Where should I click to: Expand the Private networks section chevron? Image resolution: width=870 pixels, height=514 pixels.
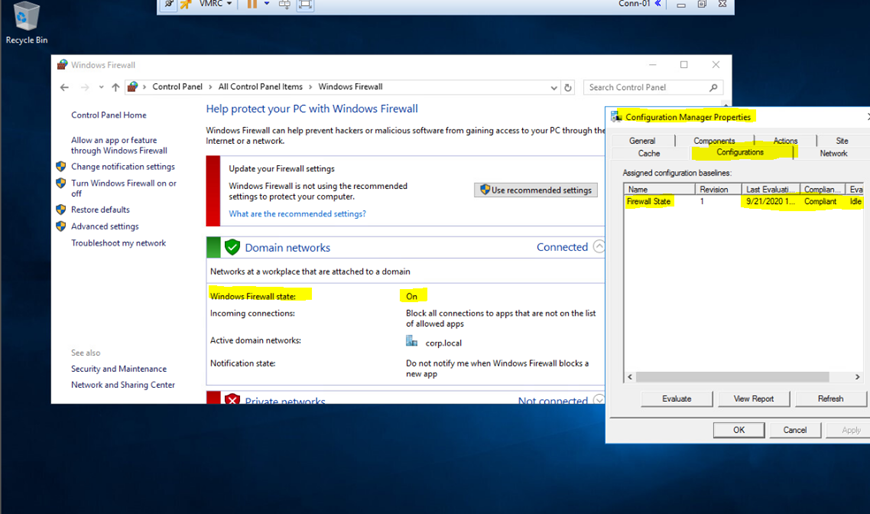tap(599, 399)
